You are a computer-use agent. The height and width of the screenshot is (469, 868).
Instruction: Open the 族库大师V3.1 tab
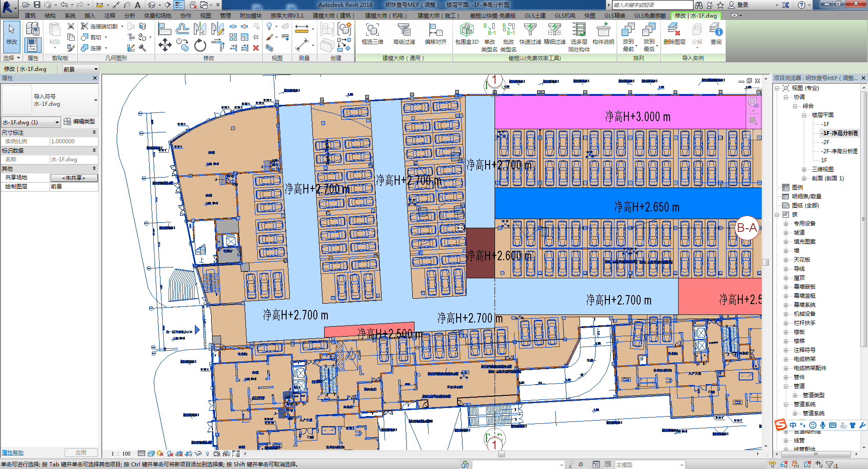pyautogui.click(x=287, y=15)
